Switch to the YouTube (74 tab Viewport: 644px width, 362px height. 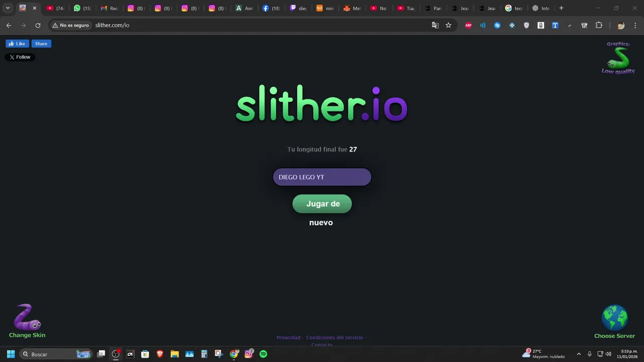pyautogui.click(x=55, y=8)
